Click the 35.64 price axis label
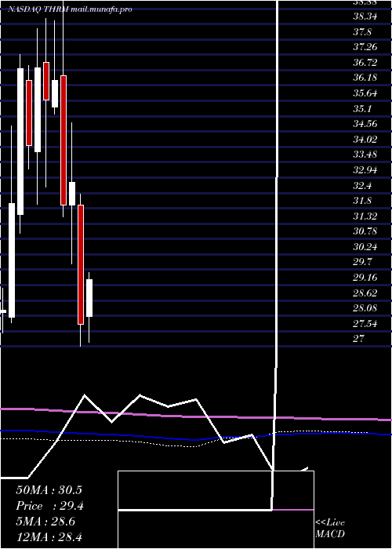This screenshot has width=392, height=549. tap(365, 93)
